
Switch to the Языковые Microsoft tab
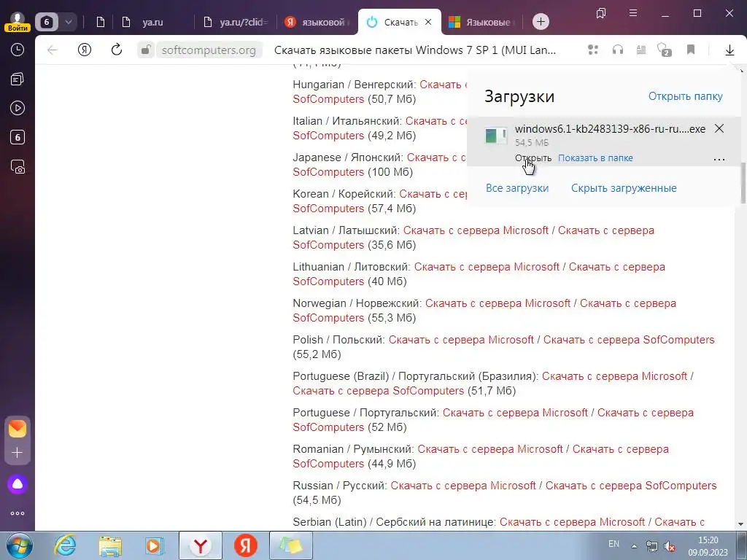point(482,22)
